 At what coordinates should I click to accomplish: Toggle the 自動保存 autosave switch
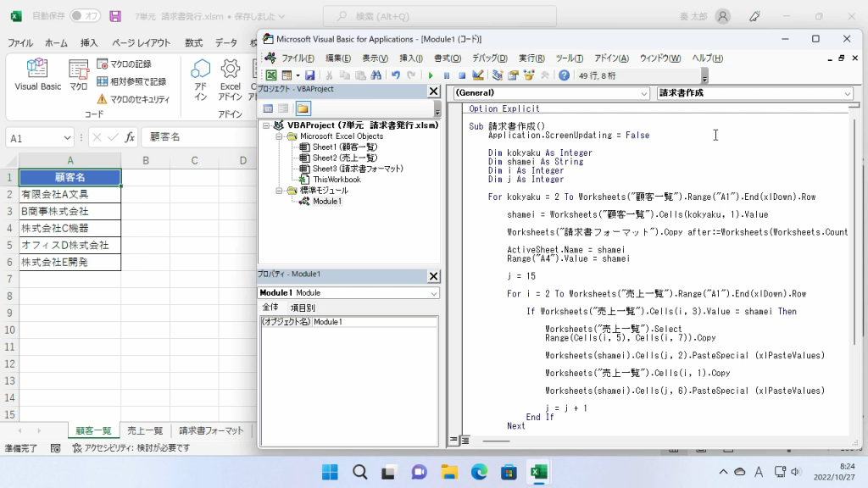tap(85, 16)
